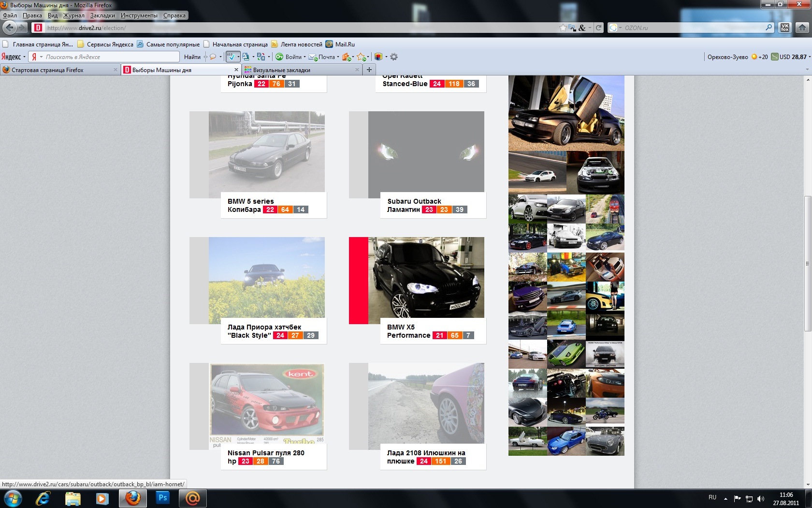The image size is (812, 508).
Task: Open Windows Explorer folder in taskbar
Action: tap(72, 498)
